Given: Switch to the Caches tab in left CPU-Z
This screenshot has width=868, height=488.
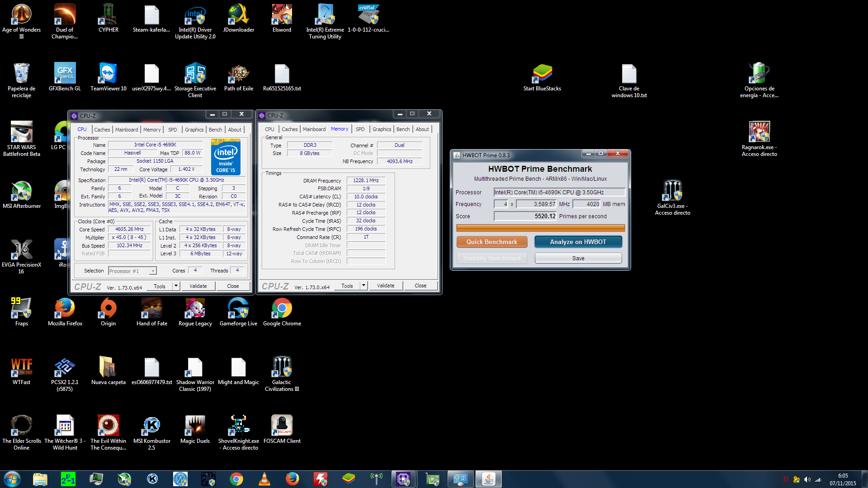Looking at the screenshot, I should click(102, 130).
